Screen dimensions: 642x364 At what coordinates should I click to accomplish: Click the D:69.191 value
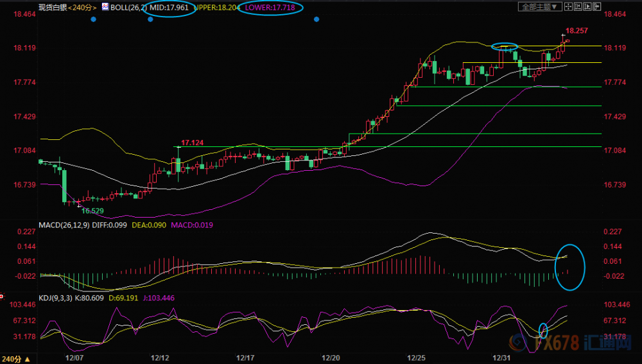click(124, 298)
